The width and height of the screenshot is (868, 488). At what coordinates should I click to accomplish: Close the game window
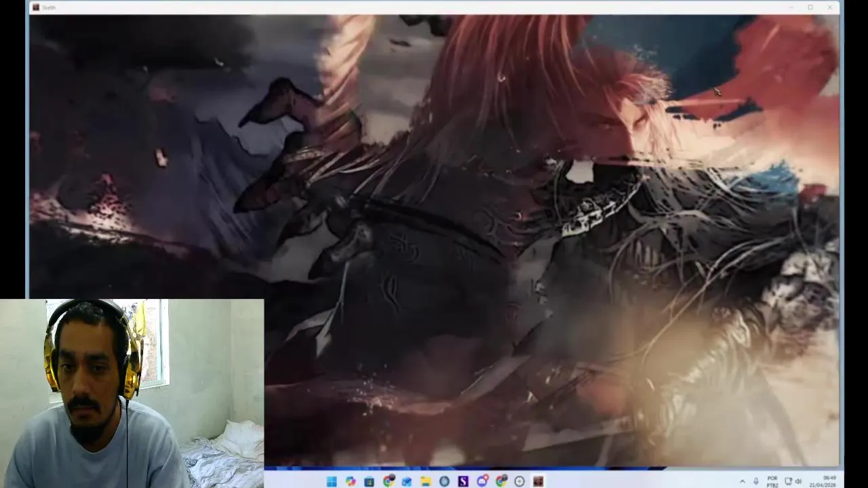[830, 7]
